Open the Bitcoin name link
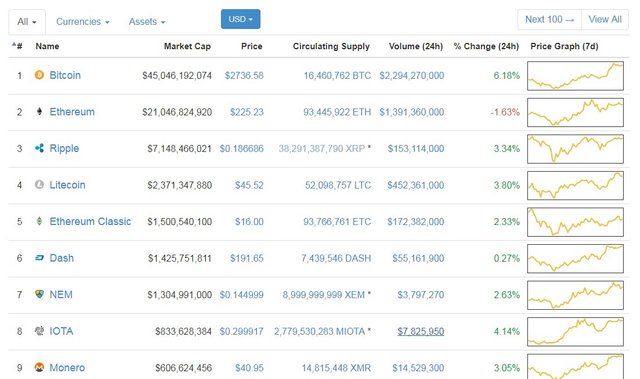Viewport: 640px width, 379px height. pyautogui.click(x=65, y=75)
